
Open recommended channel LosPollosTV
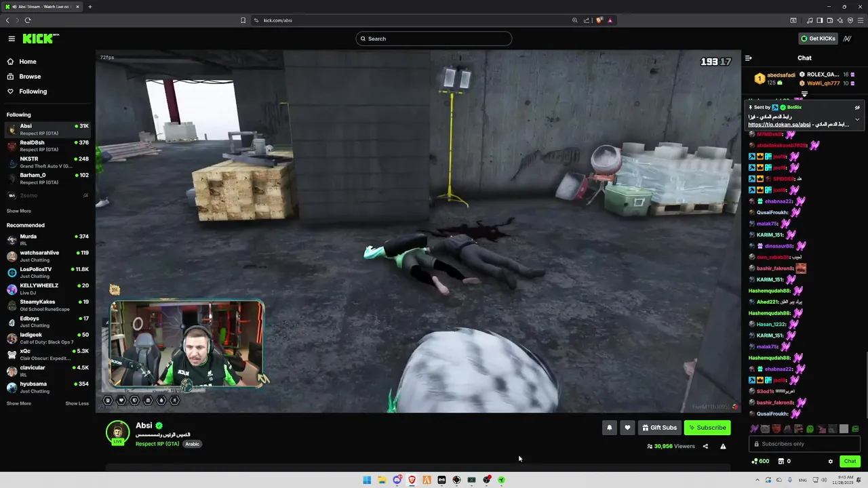click(47, 272)
